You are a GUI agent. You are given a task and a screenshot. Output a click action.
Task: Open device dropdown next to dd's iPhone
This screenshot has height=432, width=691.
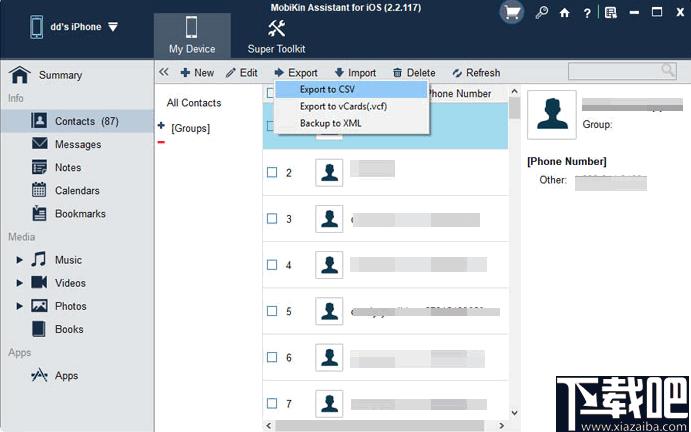coord(113,27)
